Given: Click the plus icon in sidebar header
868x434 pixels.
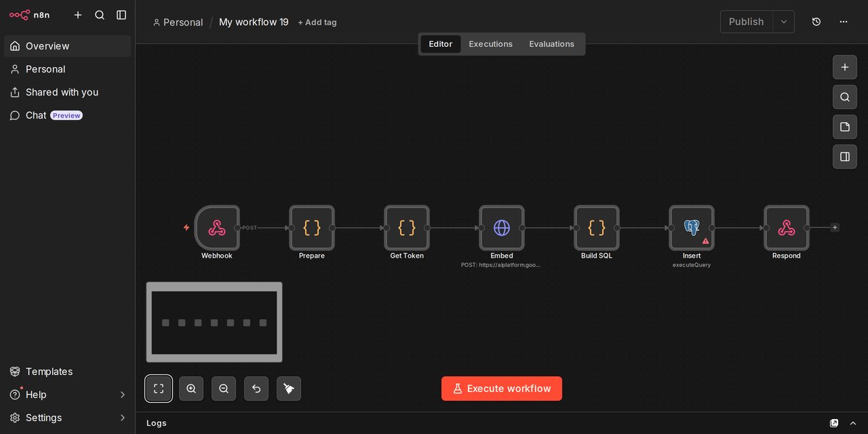Looking at the screenshot, I should point(78,15).
